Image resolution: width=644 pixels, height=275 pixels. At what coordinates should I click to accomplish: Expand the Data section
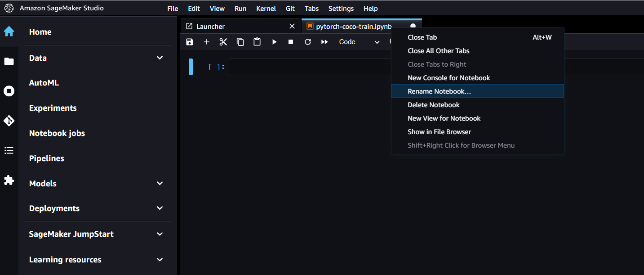[x=160, y=58]
